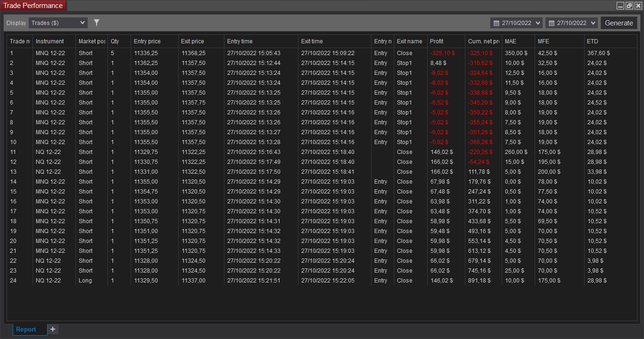Sort by Trade number column header

[x=20, y=41]
